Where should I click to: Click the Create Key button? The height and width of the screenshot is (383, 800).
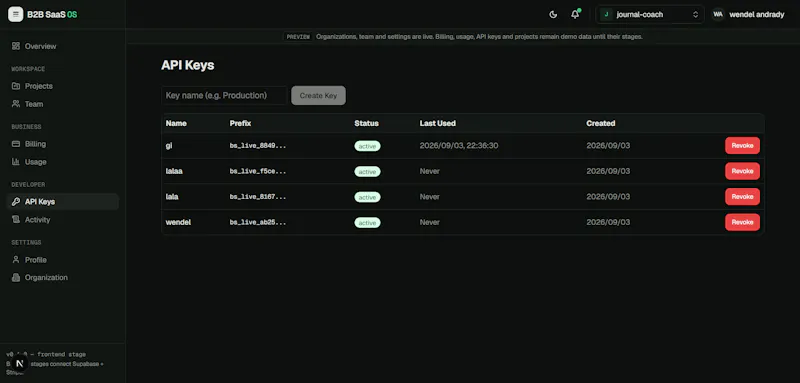(318, 95)
